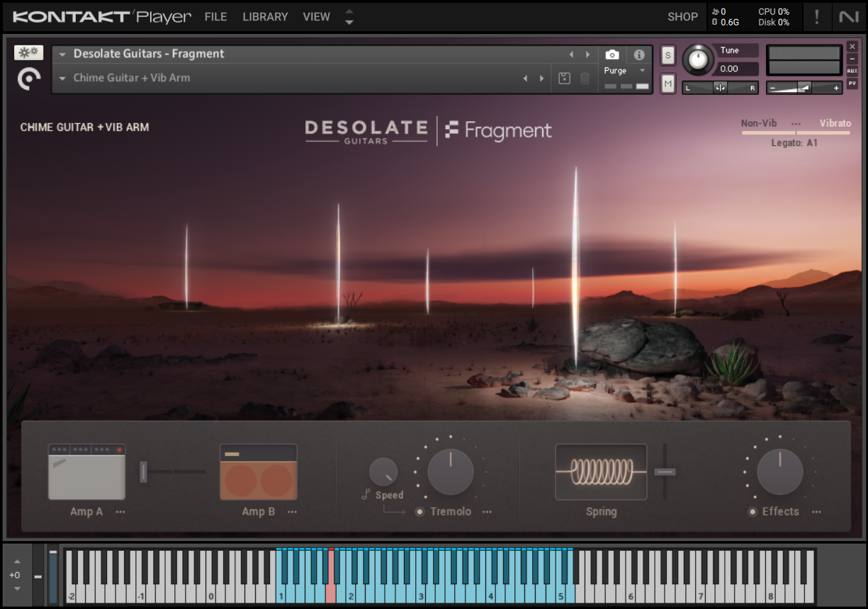Open the instrument snapshot camera view
868x609 pixels.
(612, 55)
